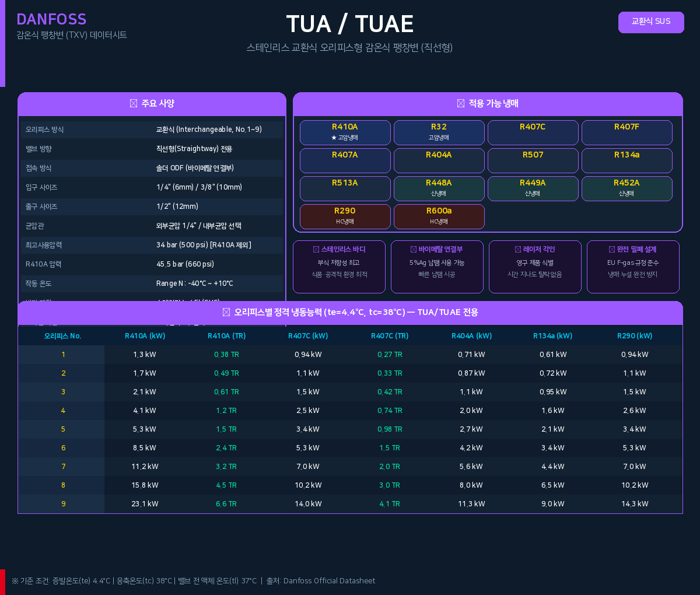The image size is (700, 595).
Task: Pick the R407A refrigerant chip
Action: pyautogui.click(x=345, y=160)
